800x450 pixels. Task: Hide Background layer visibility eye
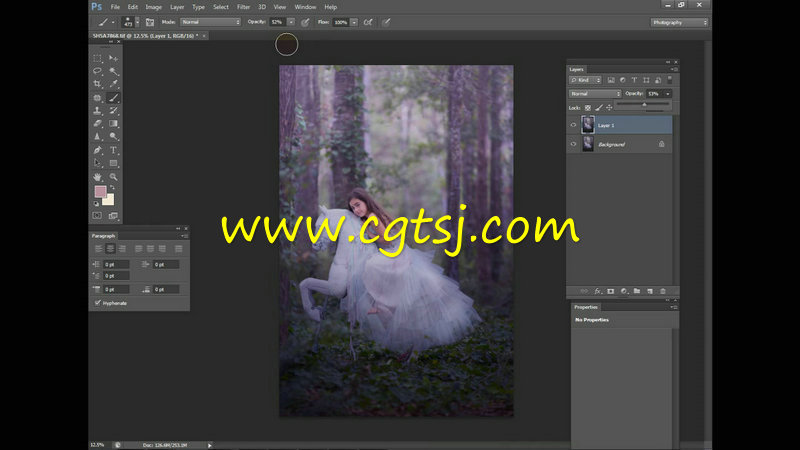pyautogui.click(x=573, y=144)
